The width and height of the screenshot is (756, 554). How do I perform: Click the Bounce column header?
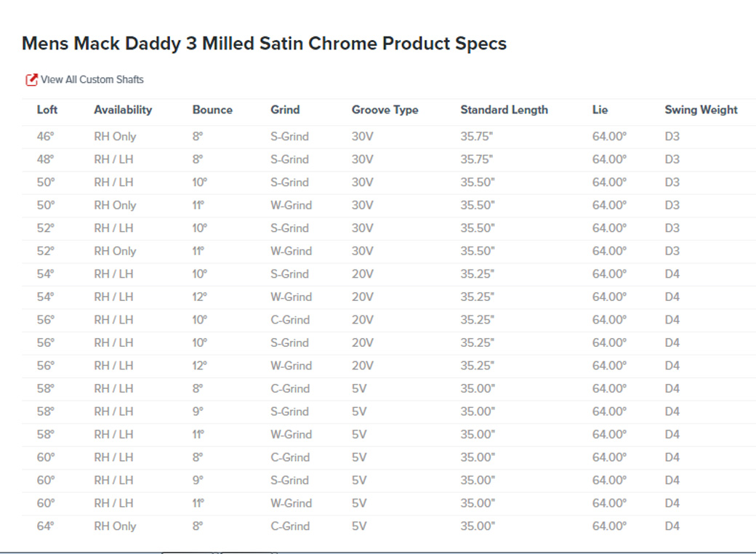pos(212,110)
